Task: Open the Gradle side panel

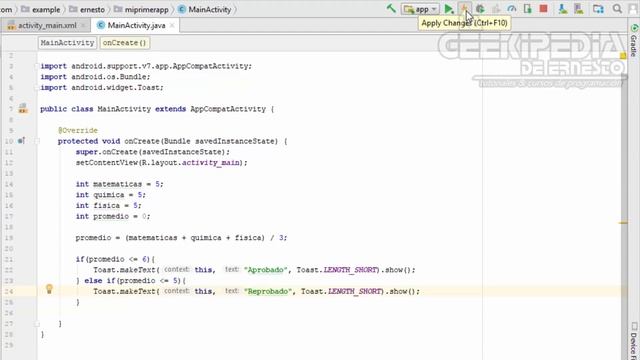Action: pos(634,41)
